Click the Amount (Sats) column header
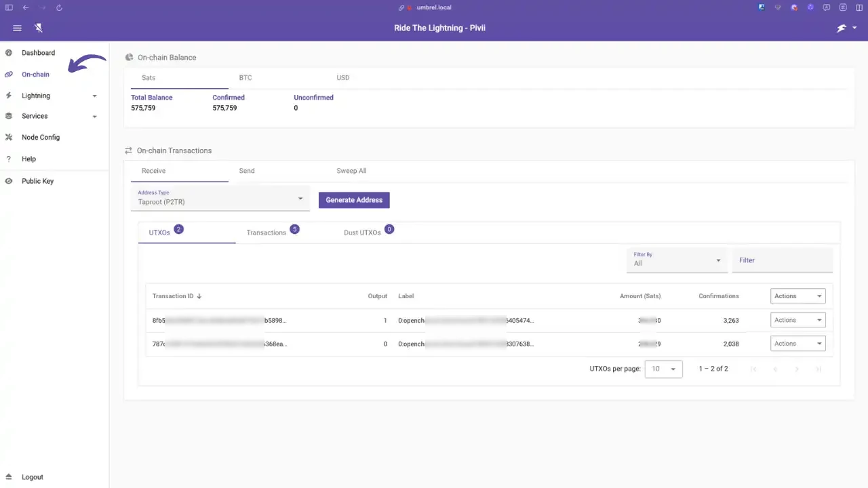Screen dimensions: 868x488 [640, 296]
